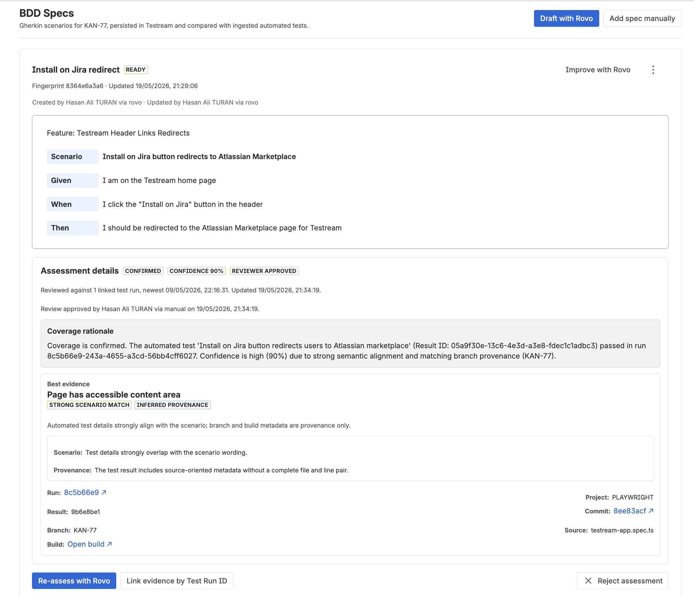Select the Fingerprint 8364e6a3a6 text
The width and height of the screenshot is (700, 597).
[67, 86]
